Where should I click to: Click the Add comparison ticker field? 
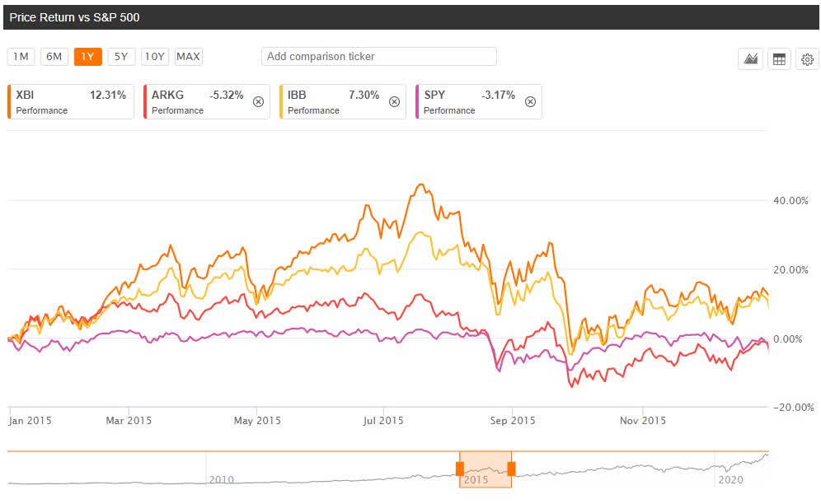pos(378,57)
